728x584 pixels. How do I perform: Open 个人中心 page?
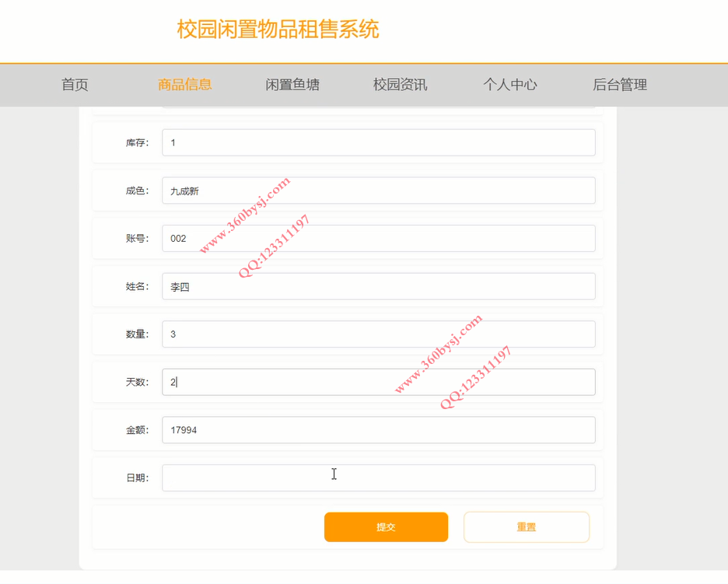pos(509,85)
